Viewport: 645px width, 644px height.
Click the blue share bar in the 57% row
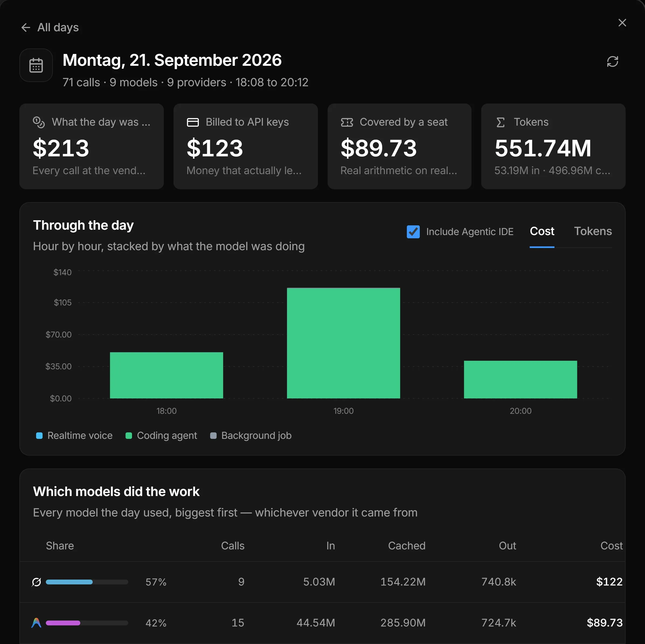coord(69,582)
